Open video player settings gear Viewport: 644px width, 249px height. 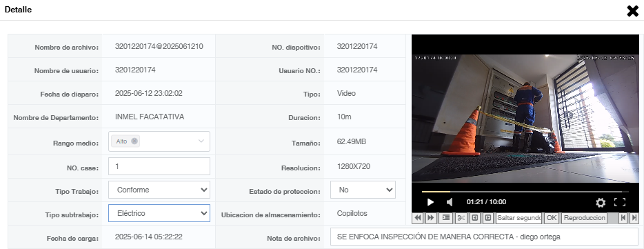(601, 202)
